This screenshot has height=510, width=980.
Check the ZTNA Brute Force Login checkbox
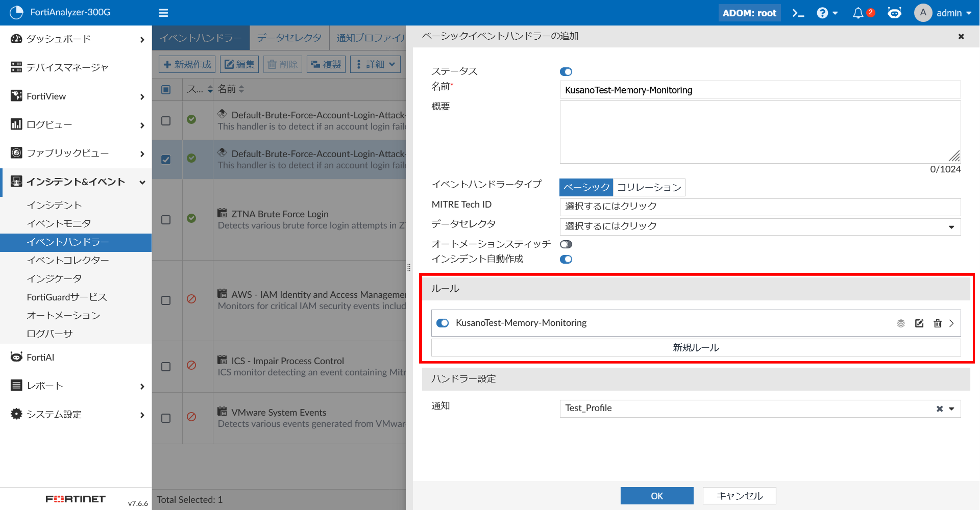tap(166, 220)
